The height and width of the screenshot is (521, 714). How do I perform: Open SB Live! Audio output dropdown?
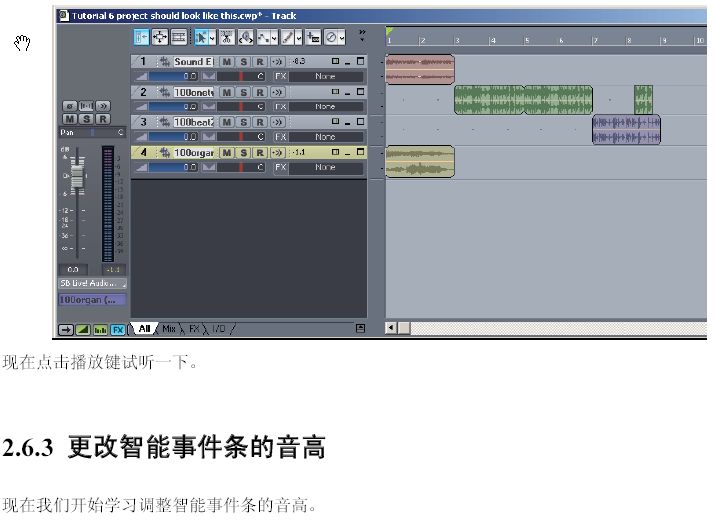tap(92, 283)
